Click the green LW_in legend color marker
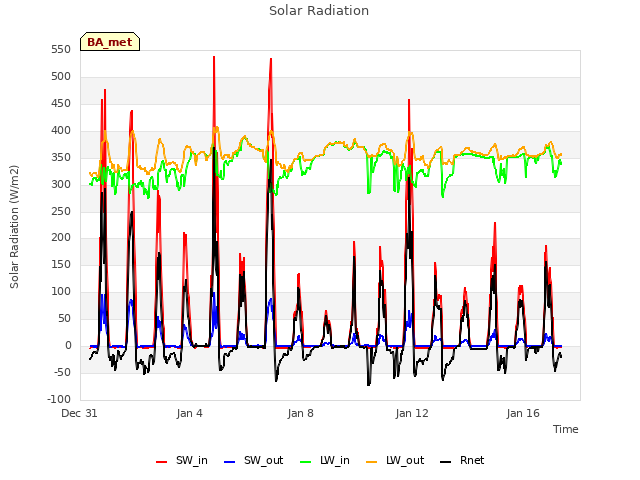The image size is (640, 480). tap(306, 462)
